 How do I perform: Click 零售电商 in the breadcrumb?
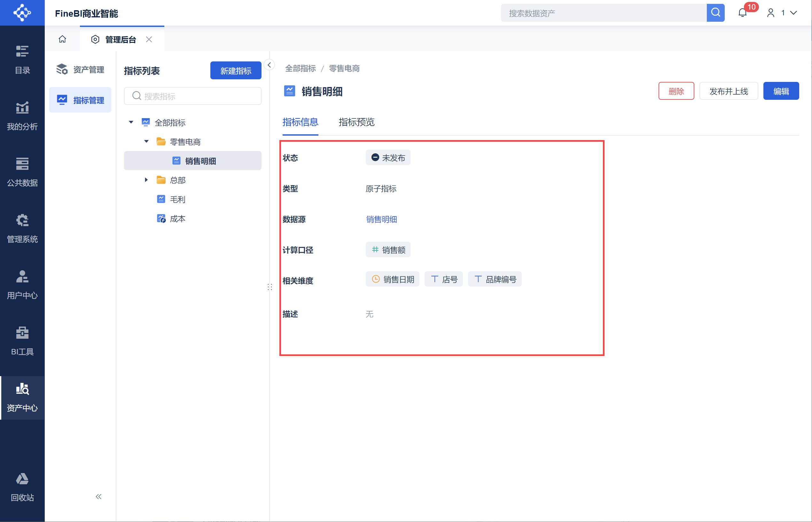[x=344, y=68]
